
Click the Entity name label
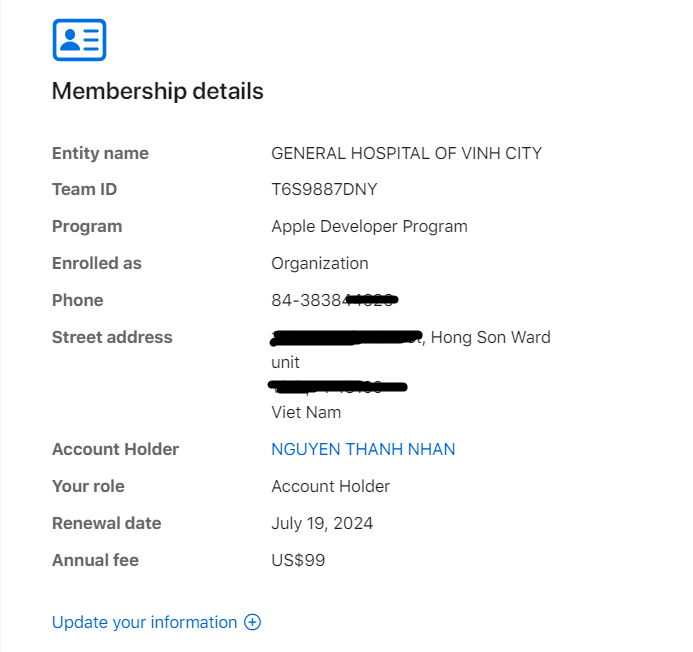100,153
